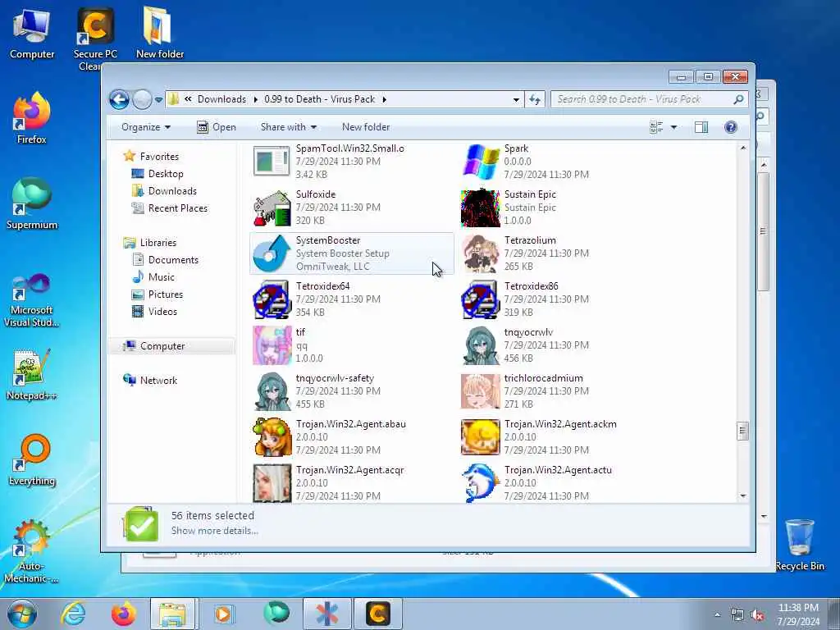Open Windows Media Player from taskbar
This screenshot has width=840, height=630.
pos(223,614)
